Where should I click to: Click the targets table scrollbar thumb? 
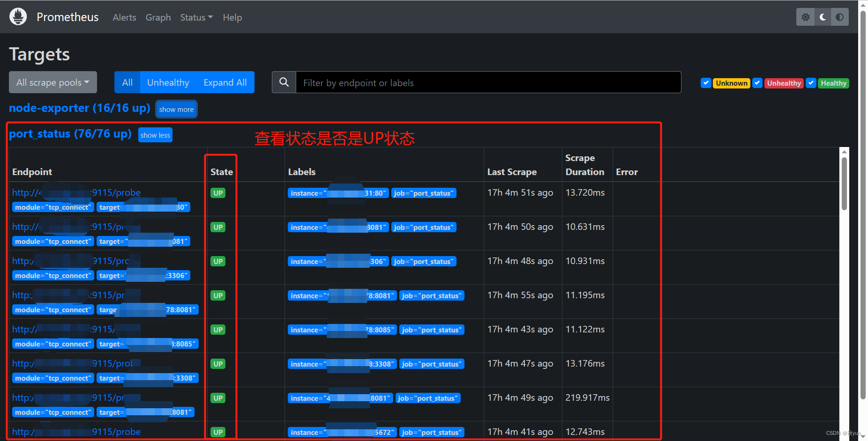[x=844, y=184]
